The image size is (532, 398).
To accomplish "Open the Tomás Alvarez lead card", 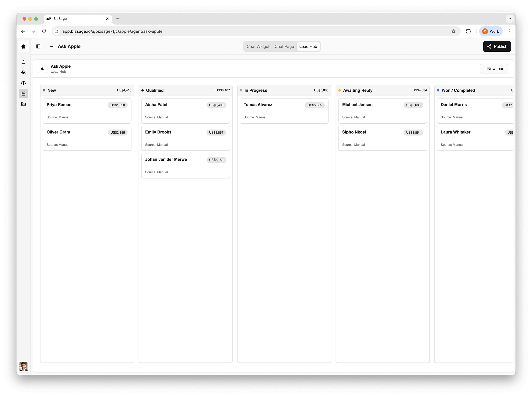I will pyautogui.click(x=284, y=111).
